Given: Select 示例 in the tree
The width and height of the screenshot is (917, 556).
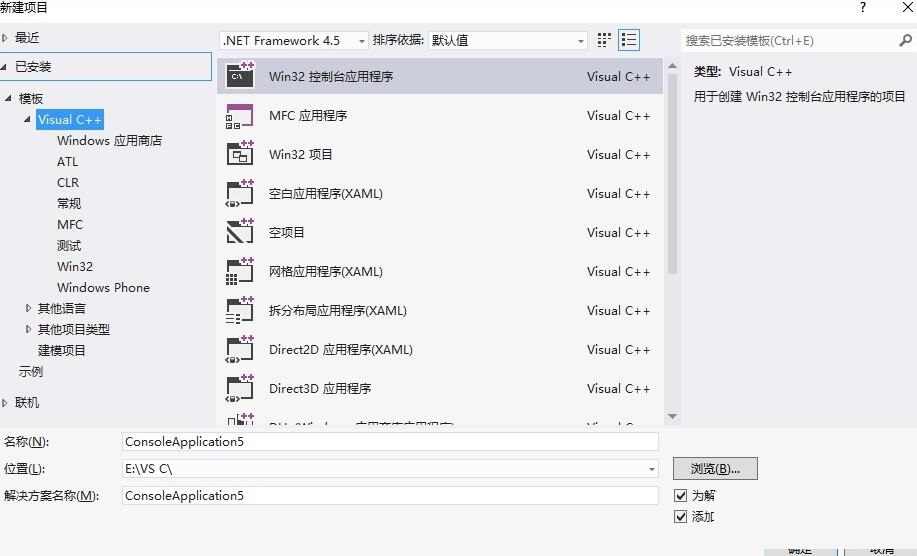Looking at the screenshot, I should 30,371.
